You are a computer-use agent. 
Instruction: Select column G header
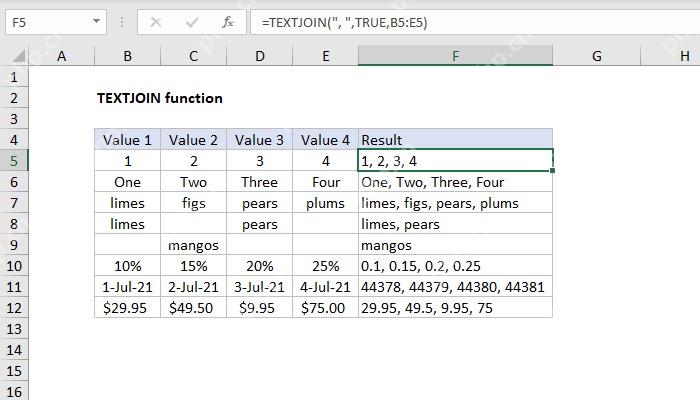coord(596,56)
